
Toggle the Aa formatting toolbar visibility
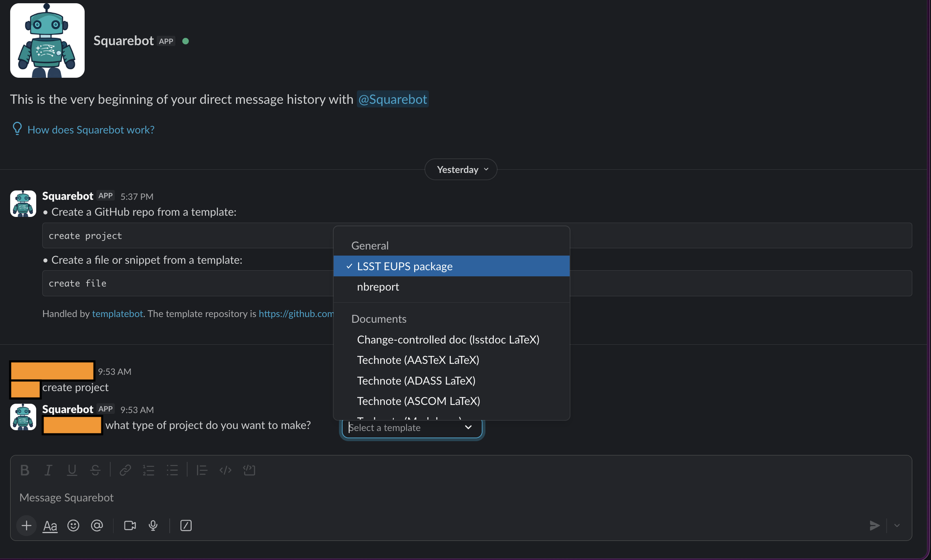click(x=50, y=525)
